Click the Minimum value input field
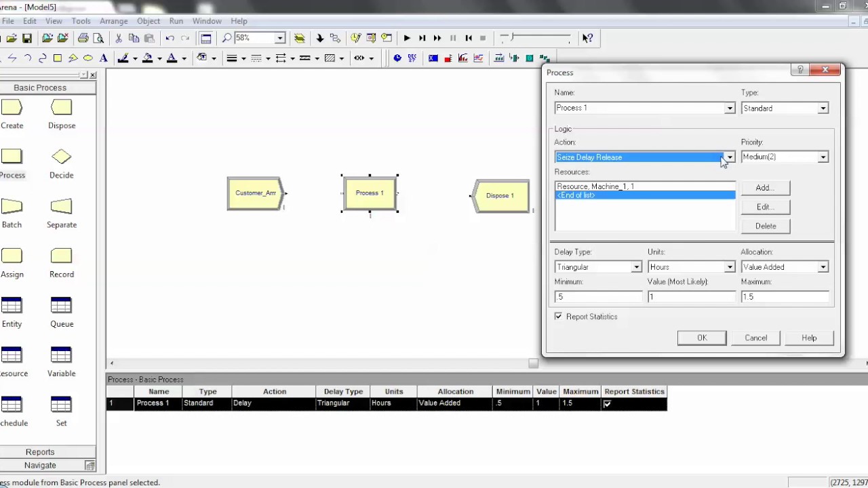This screenshot has width=868, height=488. pos(598,297)
